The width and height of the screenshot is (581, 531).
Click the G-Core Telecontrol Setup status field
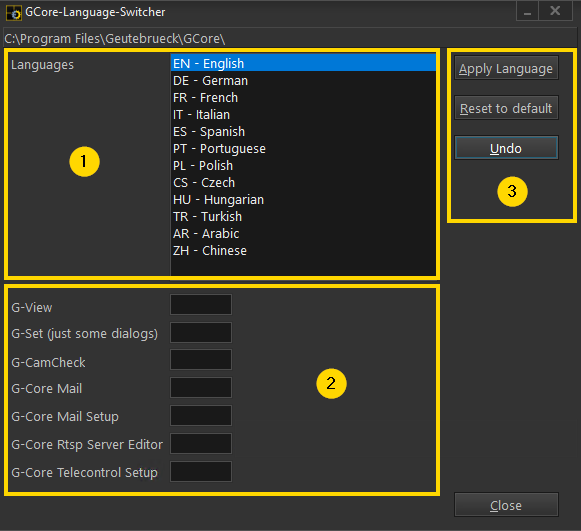point(201,471)
